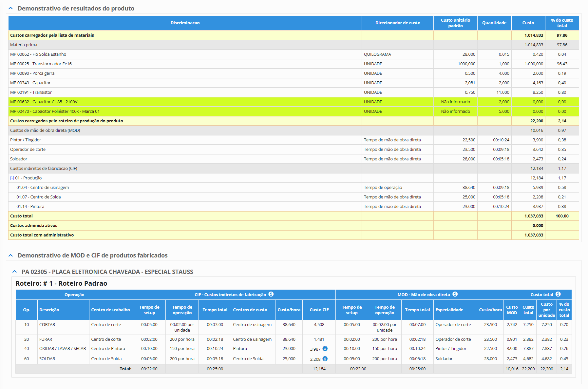Click Não informado cell for MP 00470
588x389 pixels.
pos(455,112)
